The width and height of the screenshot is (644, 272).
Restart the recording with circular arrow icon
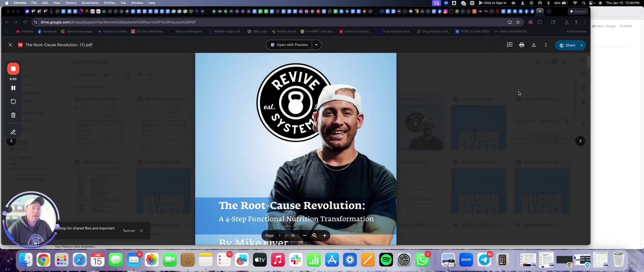pyautogui.click(x=13, y=102)
